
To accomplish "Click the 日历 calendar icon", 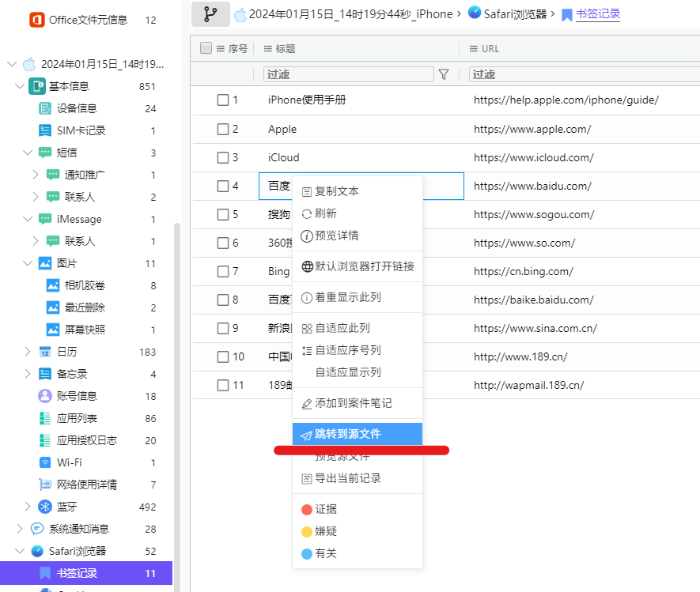I will tap(44, 352).
